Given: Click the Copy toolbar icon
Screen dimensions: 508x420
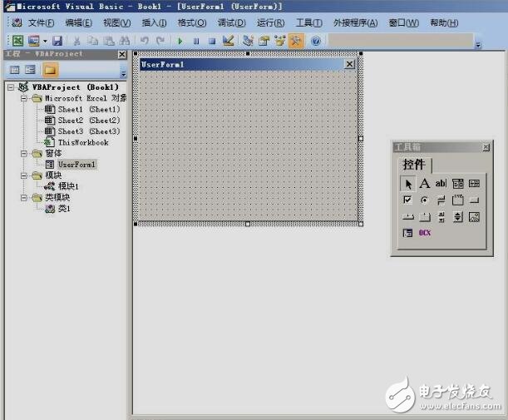Looking at the screenshot, I should click(92, 41).
